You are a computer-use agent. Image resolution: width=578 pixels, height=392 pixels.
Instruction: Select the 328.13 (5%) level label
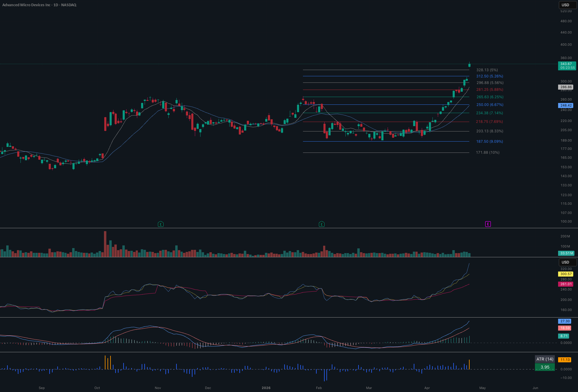487,70
